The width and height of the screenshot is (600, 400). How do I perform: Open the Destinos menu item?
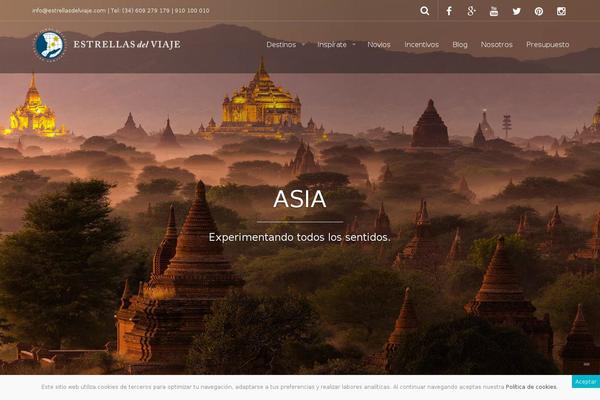pyautogui.click(x=281, y=45)
